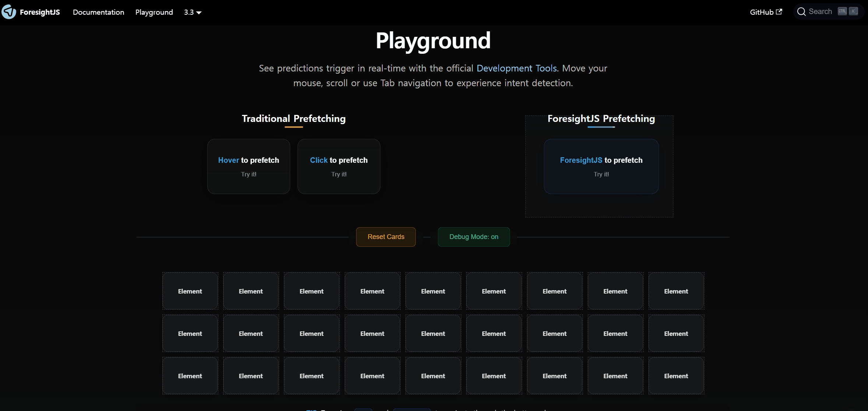This screenshot has width=868, height=411.
Task: Open the Documentation menu item
Action: click(x=98, y=12)
